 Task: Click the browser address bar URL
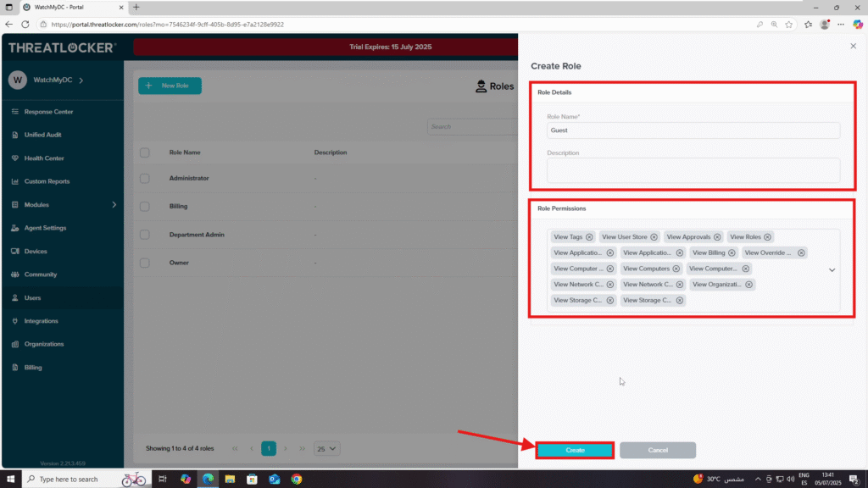tap(167, 25)
